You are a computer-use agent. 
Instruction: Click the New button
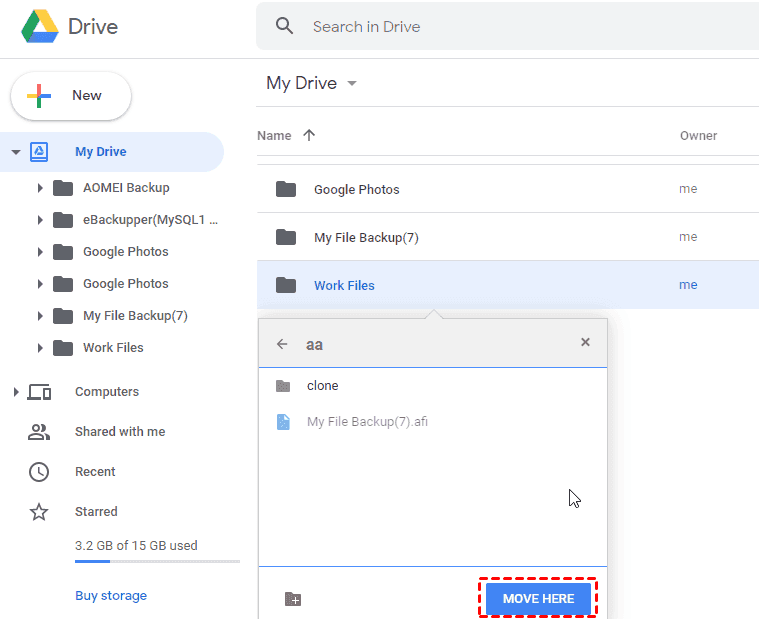coord(71,96)
